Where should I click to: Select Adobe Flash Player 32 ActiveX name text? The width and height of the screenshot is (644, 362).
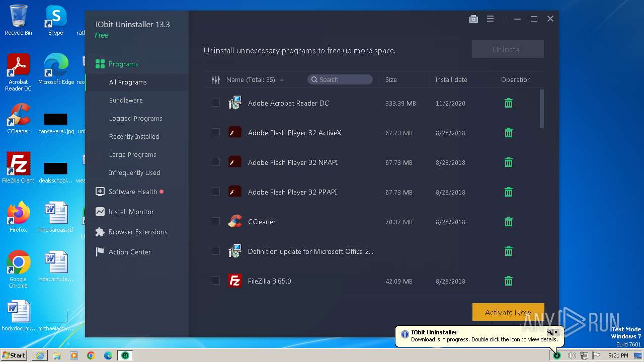coord(294,133)
